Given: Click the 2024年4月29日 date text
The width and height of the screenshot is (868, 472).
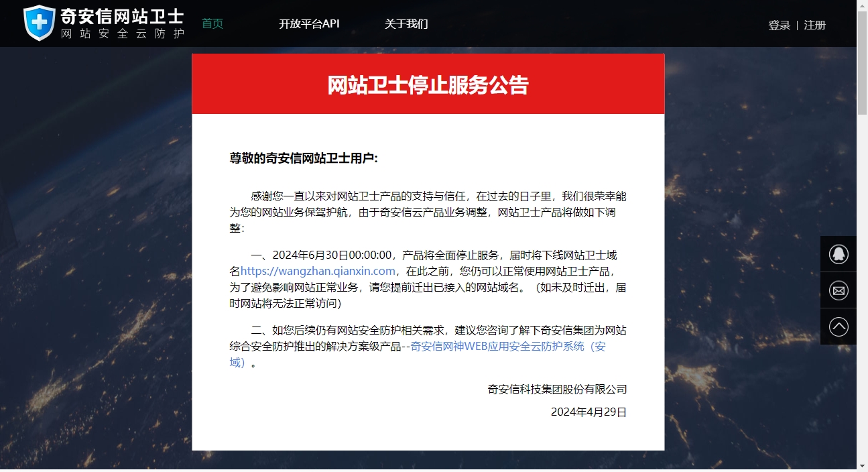Looking at the screenshot, I should point(588,412).
